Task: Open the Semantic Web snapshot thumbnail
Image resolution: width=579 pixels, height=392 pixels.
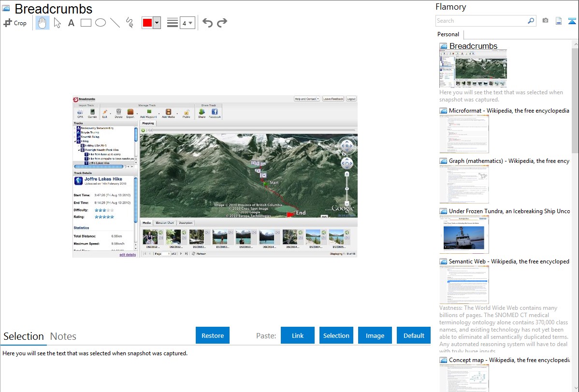Action: point(464,285)
